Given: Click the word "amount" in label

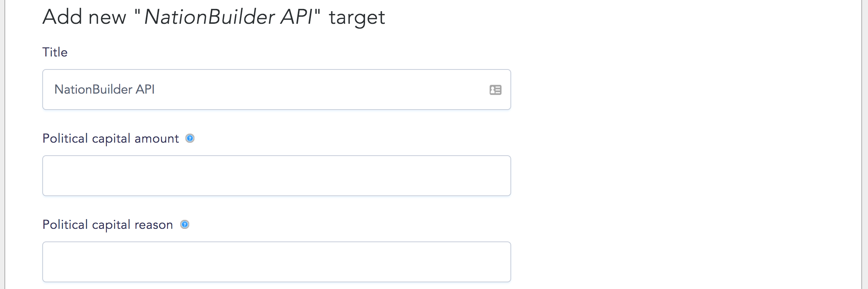Looking at the screenshot, I should pyautogui.click(x=157, y=139).
